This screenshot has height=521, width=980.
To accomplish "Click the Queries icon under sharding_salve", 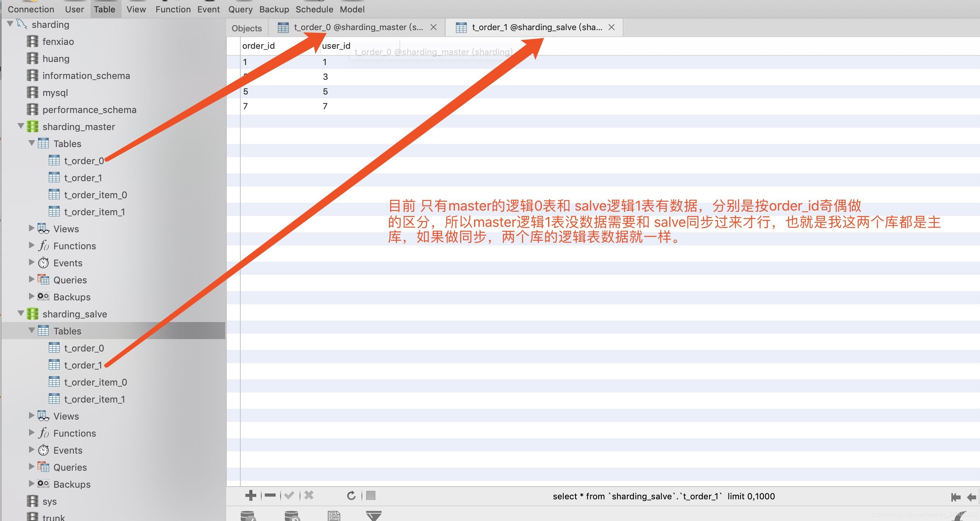I will tap(43, 467).
